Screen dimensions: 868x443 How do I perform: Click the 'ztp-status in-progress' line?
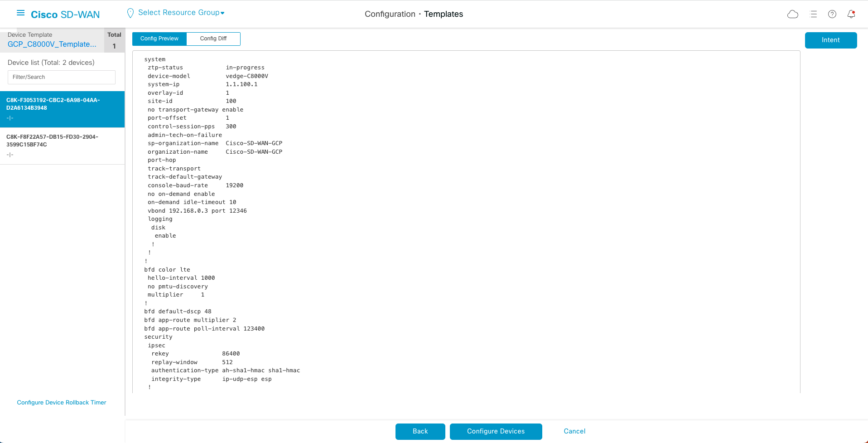[206, 68]
